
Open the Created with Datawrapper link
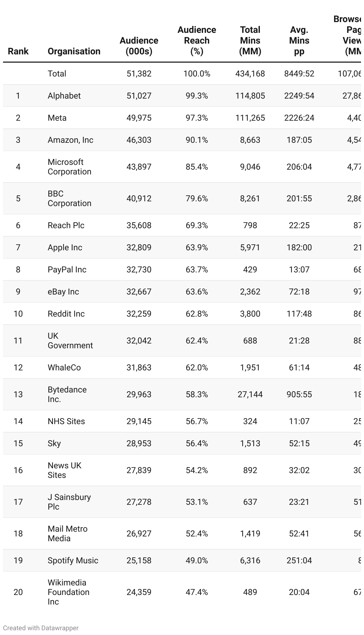[x=41, y=628]
